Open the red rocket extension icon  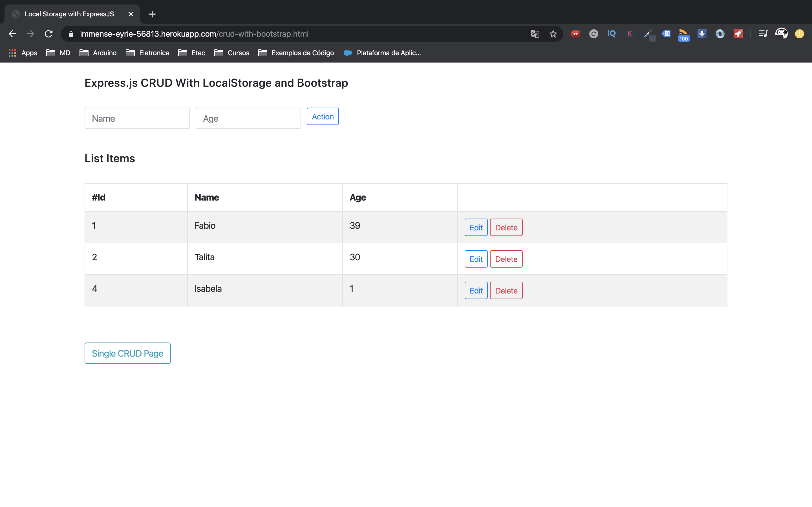tap(738, 34)
